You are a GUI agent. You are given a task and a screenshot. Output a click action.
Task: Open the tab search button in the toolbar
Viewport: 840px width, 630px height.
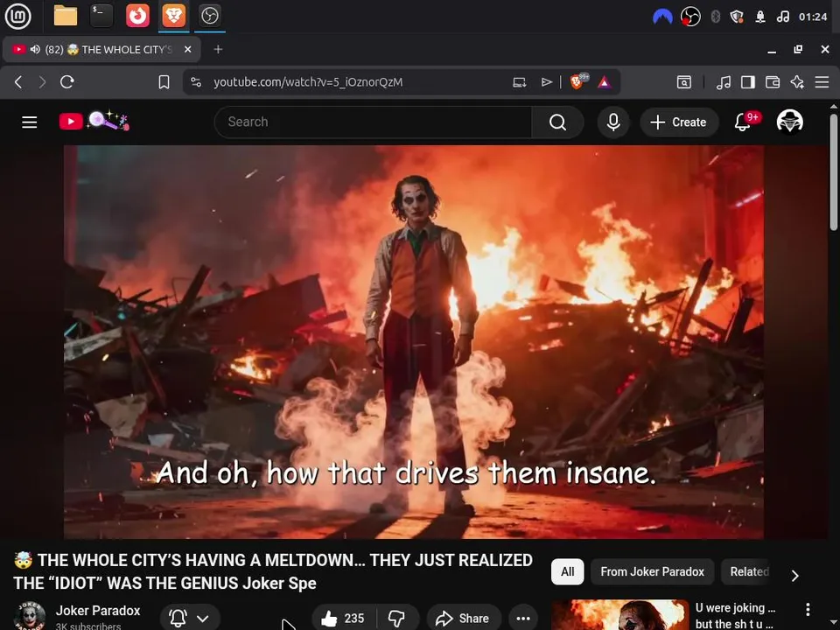684,82
